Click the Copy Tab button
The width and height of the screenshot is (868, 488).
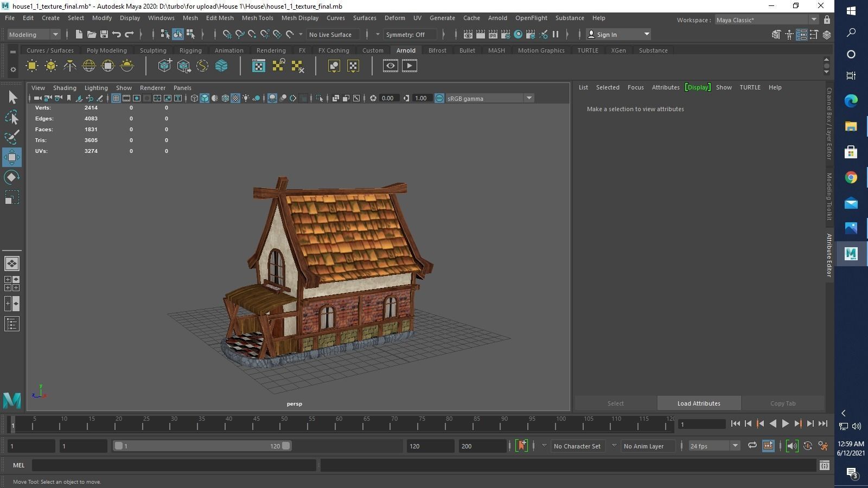click(783, 403)
